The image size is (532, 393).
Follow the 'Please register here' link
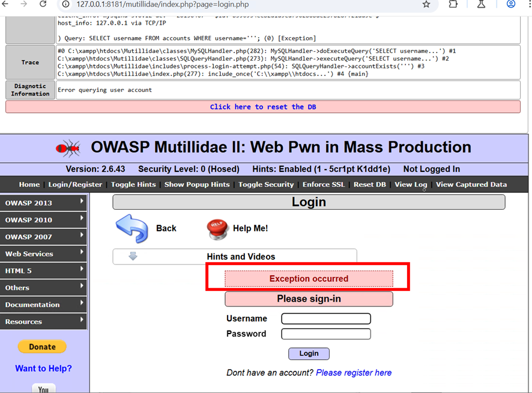[x=354, y=373]
